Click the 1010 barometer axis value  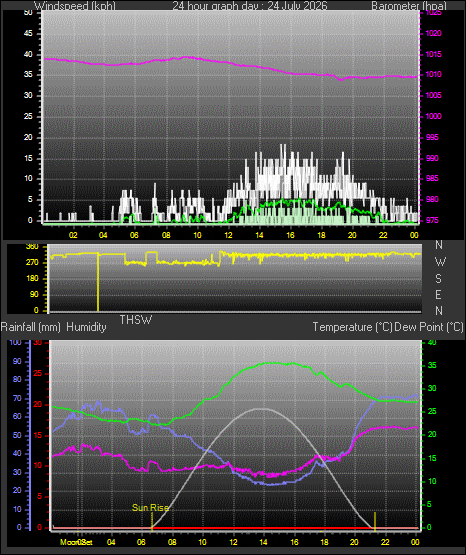point(433,75)
